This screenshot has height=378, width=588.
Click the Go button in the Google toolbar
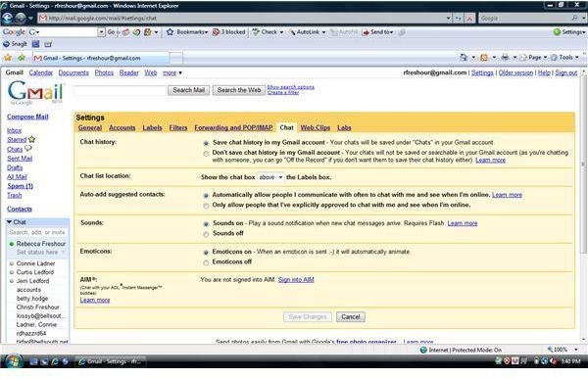click(111, 32)
